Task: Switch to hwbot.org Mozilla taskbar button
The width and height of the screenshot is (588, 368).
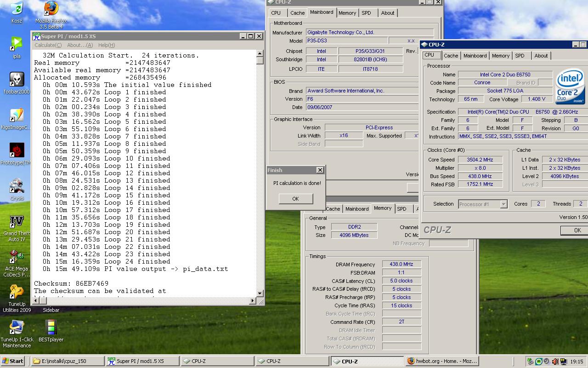Action: coord(443,361)
